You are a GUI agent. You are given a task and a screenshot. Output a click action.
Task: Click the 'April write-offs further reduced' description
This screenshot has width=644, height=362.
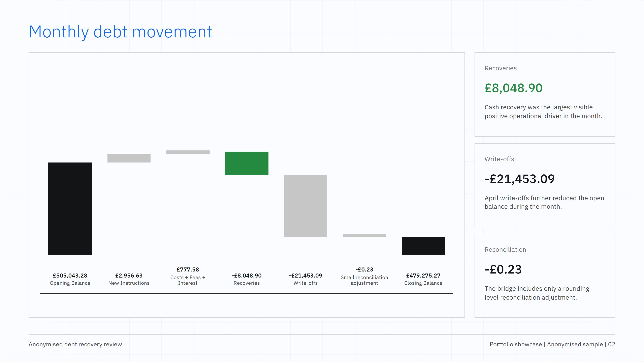click(x=544, y=202)
